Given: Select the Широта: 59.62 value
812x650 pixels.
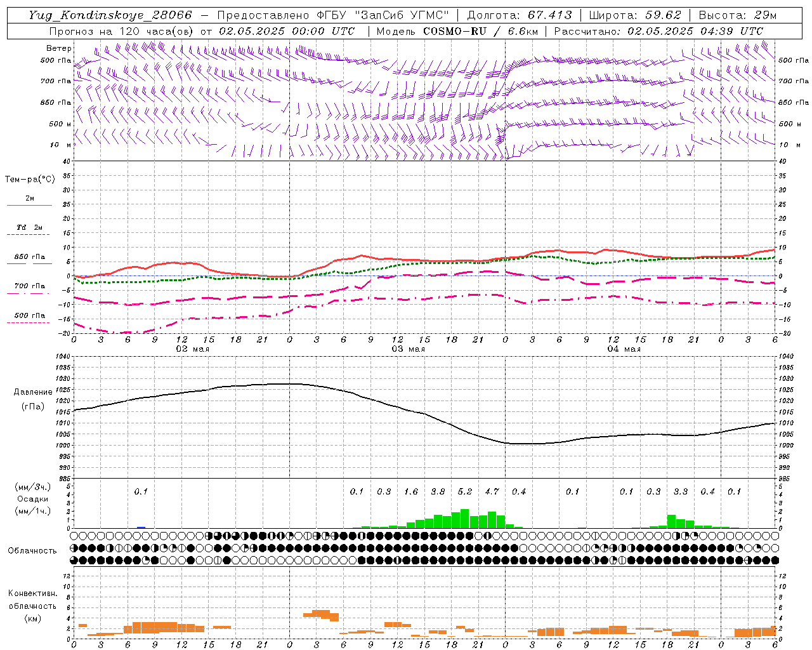Looking at the screenshot, I should coord(635,15).
